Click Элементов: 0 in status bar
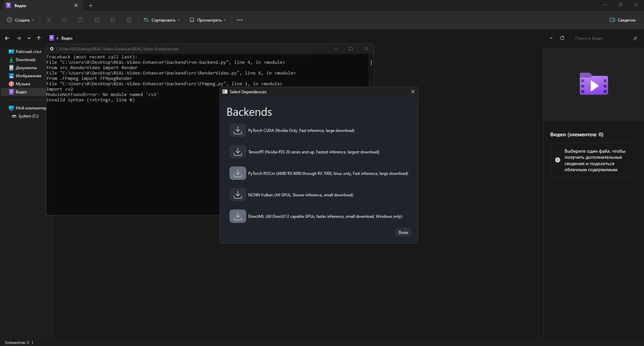Image resolution: width=644 pixels, height=346 pixels. (x=16, y=342)
